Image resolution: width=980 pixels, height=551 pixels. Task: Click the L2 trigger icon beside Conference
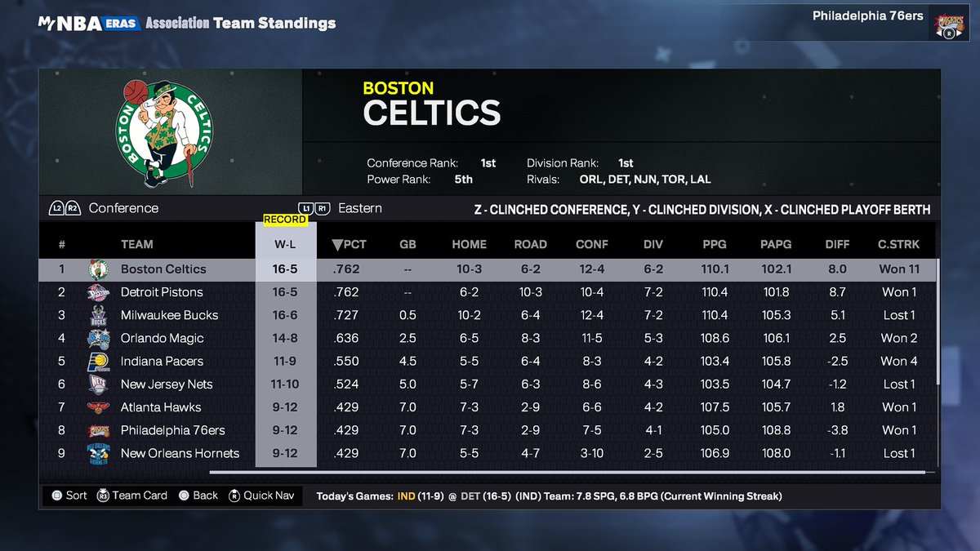(57, 208)
